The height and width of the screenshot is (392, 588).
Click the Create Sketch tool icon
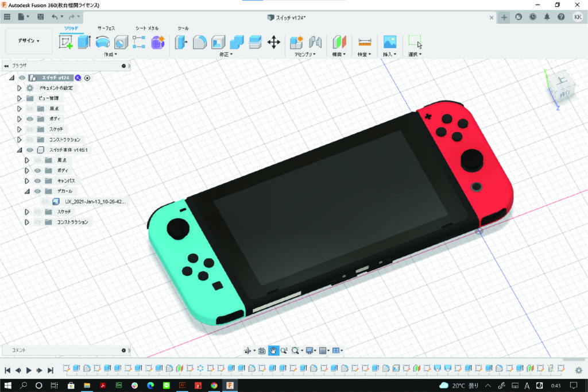66,42
